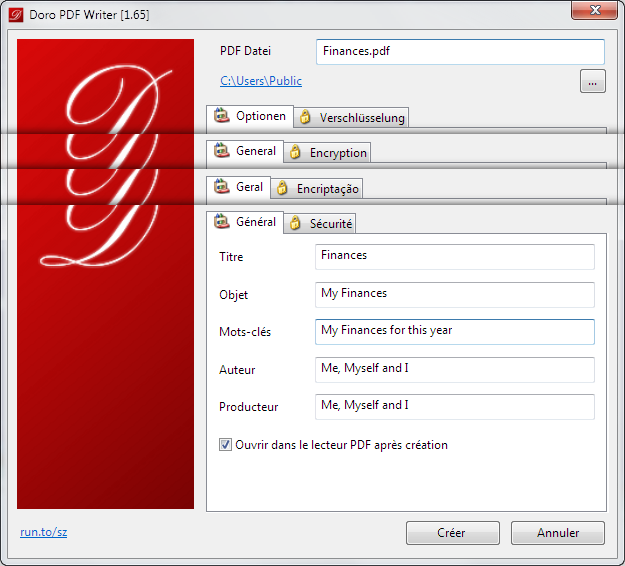Viewport: 625px width, 566px height.
Task: Click the PDF Datei label
Action: [x=245, y=51]
